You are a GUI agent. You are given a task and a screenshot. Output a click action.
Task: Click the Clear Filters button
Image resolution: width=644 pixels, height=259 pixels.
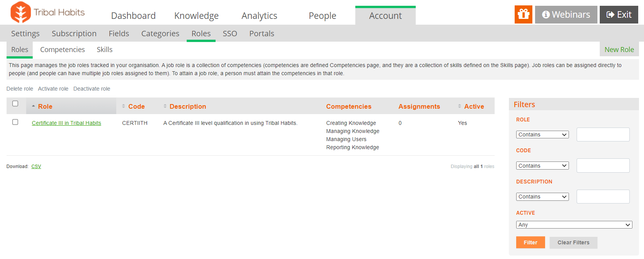pos(574,242)
